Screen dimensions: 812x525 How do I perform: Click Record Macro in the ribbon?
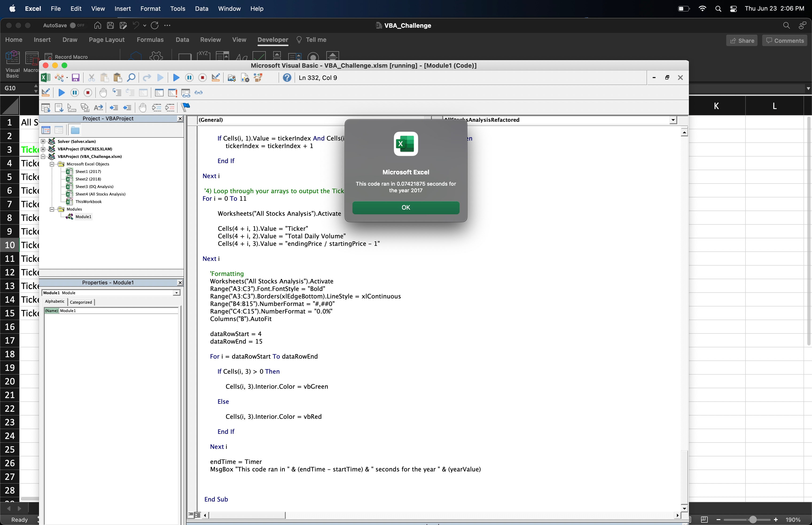pyautogui.click(x=67, y=57)
